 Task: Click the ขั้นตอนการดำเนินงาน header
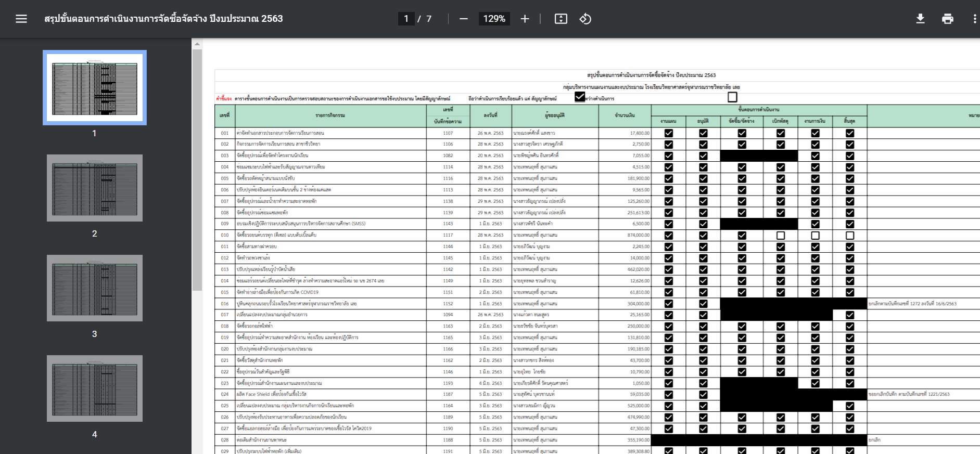tap(759, 110)
